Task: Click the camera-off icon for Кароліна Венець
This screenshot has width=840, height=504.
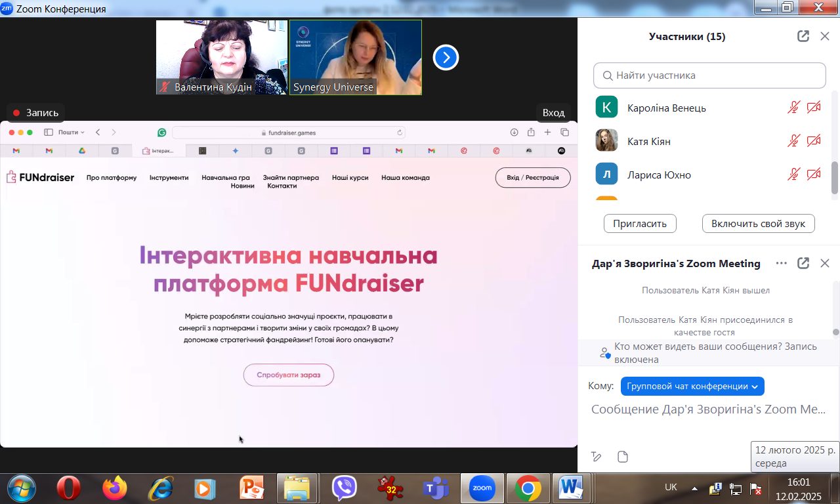Action: pos(814,108)
